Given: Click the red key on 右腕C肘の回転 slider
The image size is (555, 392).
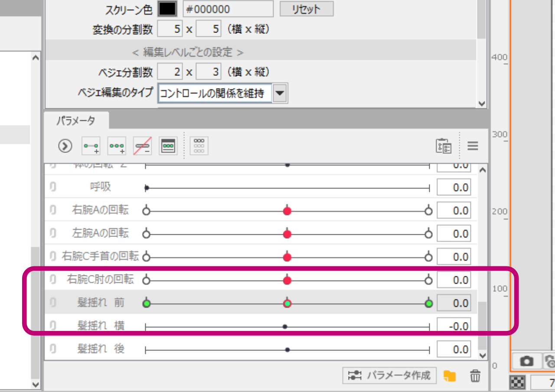Looking at the screenshot, I should [x=287, y=281].
